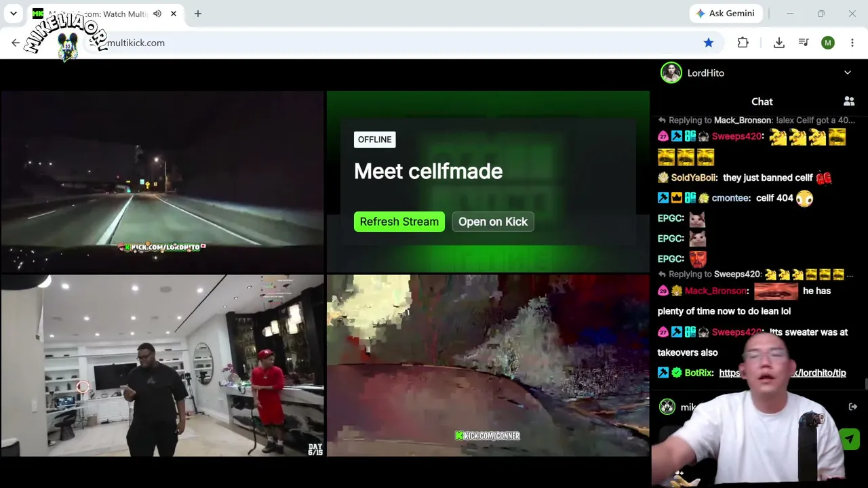
Task: Click the OFFLINE status badge
Action: click(375, 140)
